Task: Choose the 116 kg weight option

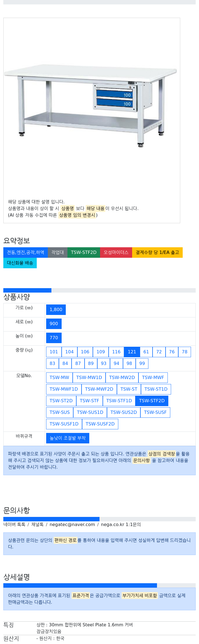Action: pyautogui.click(x=116, y=352)
